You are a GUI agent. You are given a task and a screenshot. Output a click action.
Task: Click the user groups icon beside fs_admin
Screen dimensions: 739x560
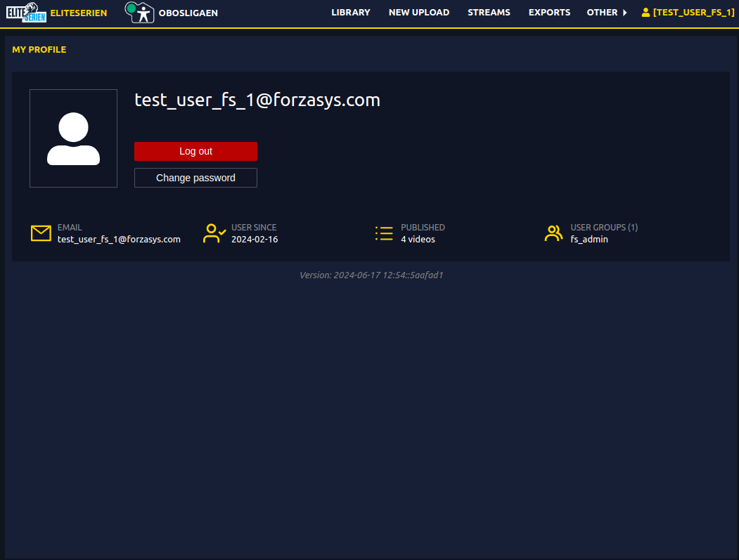pyautogui.click(x=554, y=233)
